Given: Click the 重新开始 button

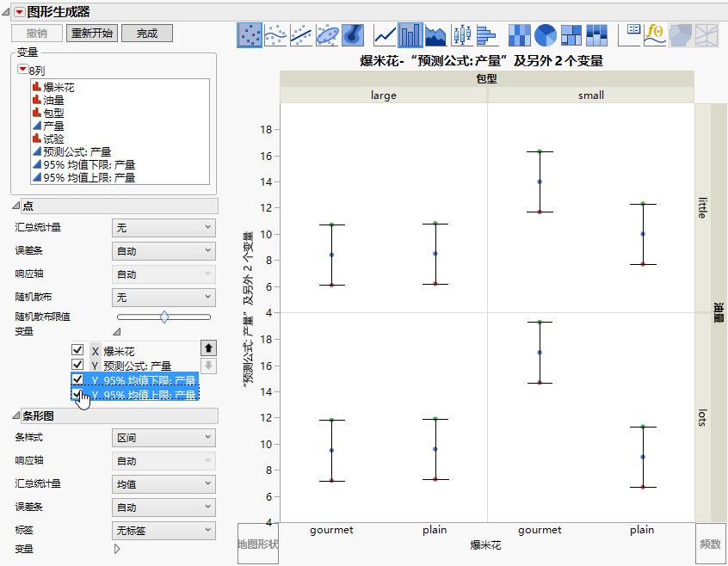Looking at the screenshot, I should [x=91, y=34].
